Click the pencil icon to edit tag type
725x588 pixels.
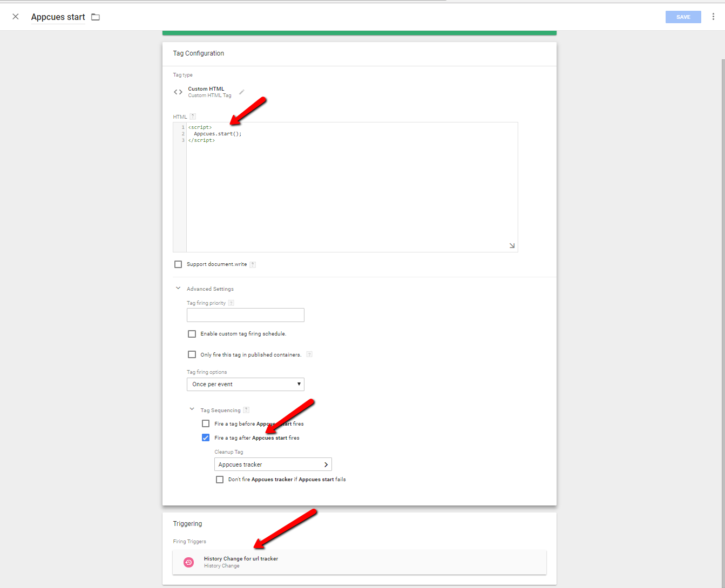[x=242, y=92]
